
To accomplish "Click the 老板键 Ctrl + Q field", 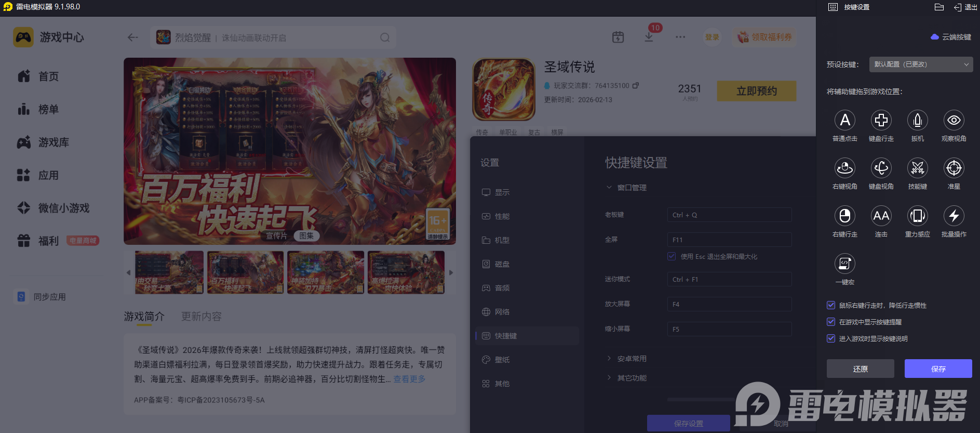I will 730,215.
